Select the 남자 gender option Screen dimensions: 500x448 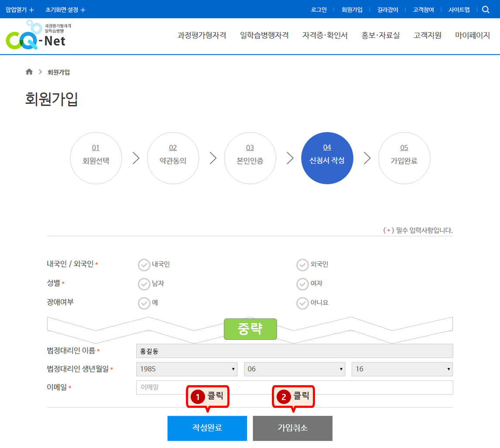point(144,284)
